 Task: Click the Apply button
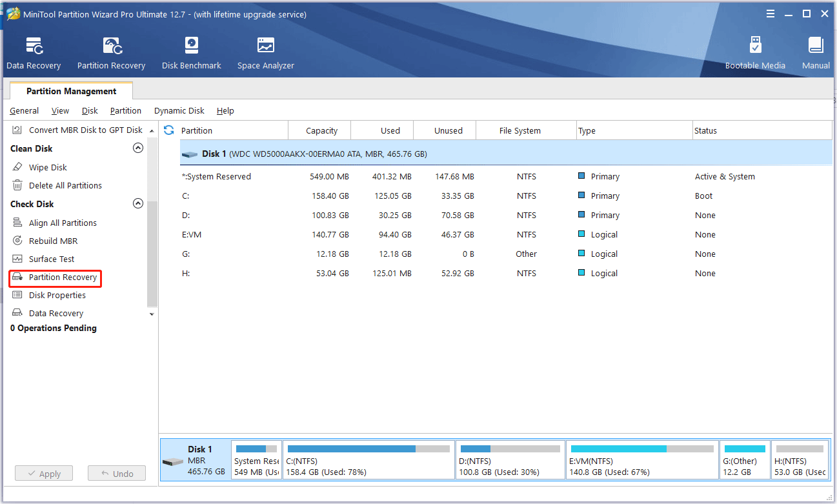point(43,473)
